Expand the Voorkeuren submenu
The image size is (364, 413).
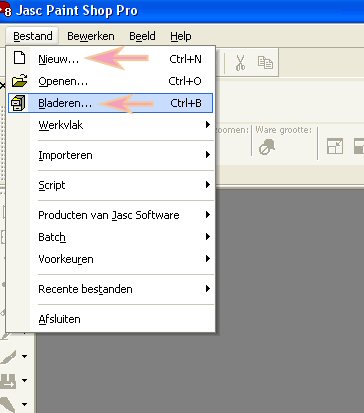[x=110, y=259]
